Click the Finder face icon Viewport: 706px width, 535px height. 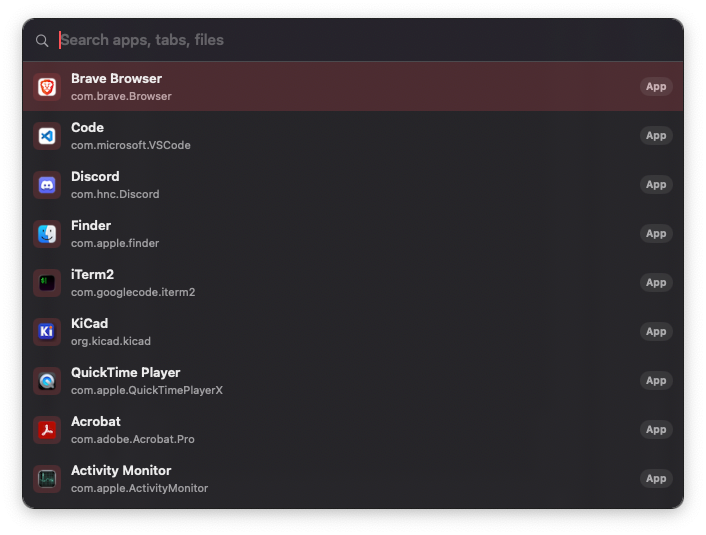click(x=47, y=234)
